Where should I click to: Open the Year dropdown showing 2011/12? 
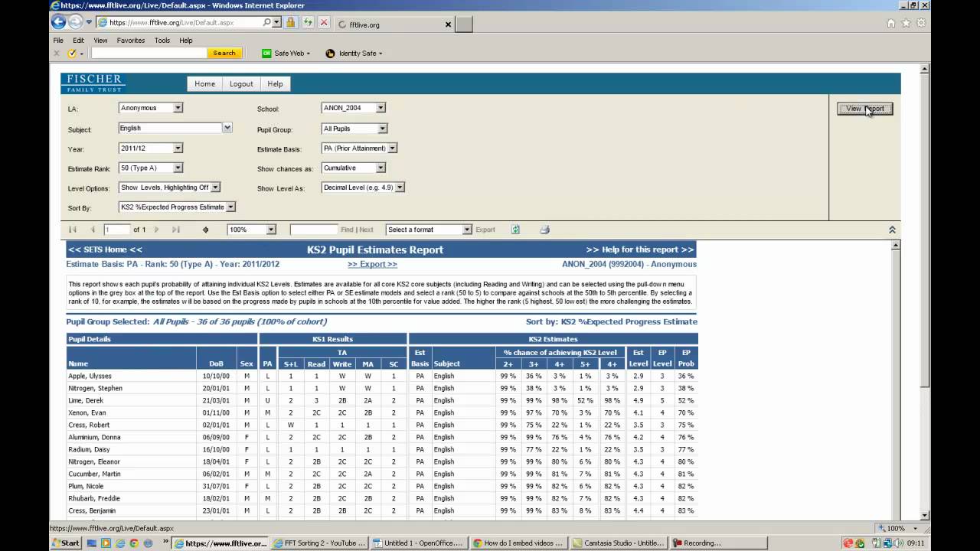click(151, 148)
